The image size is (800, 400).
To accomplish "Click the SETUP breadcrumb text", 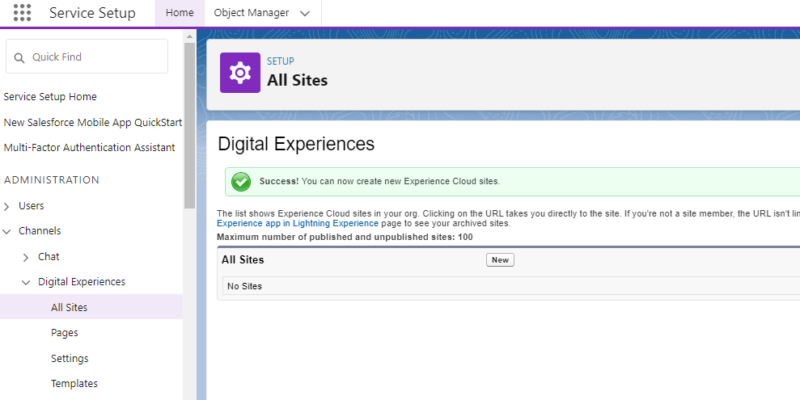I will point(280,61).
